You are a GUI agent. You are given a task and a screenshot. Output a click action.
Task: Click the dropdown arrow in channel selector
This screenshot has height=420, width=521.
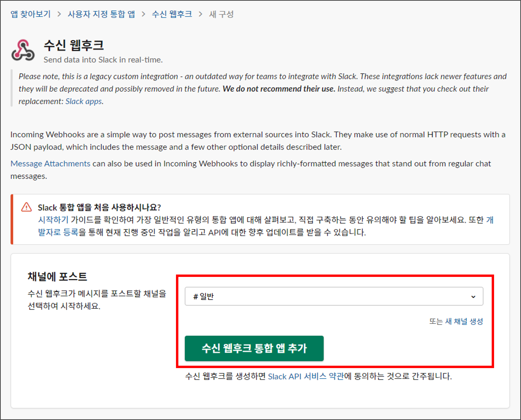(x=473, y=297)
